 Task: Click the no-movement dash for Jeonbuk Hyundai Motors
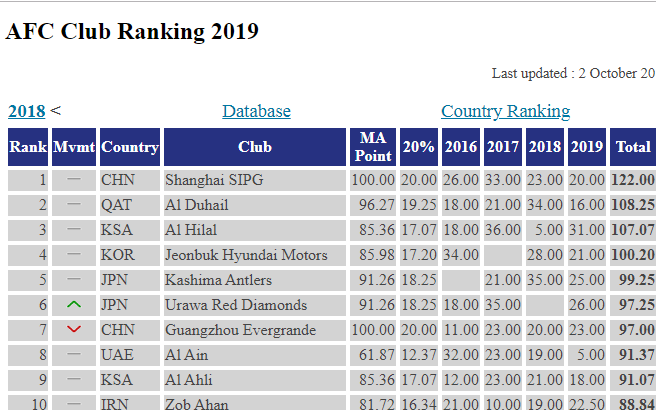click(74, 254)
